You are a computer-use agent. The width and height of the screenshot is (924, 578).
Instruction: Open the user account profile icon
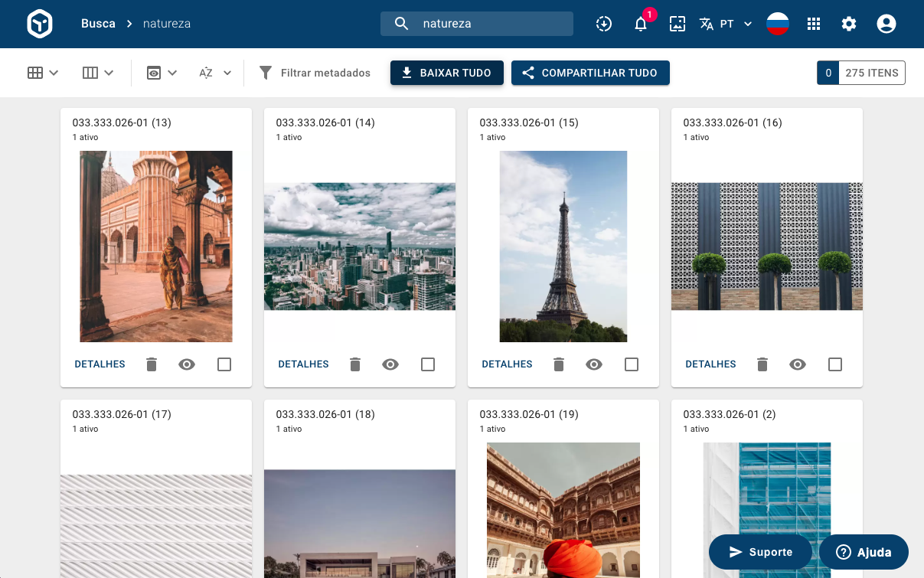pos(886,24)
